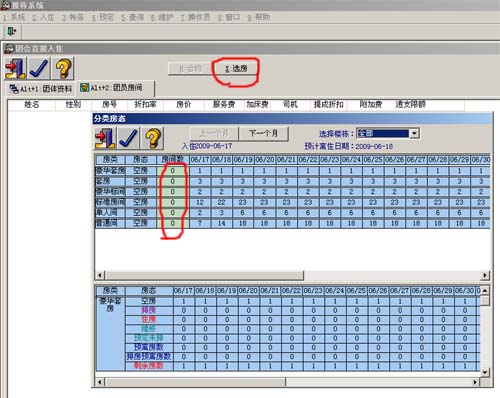This screenshot has width=500, height=398.
Task: Click the 下一个月 button
Action: (263, 134)
